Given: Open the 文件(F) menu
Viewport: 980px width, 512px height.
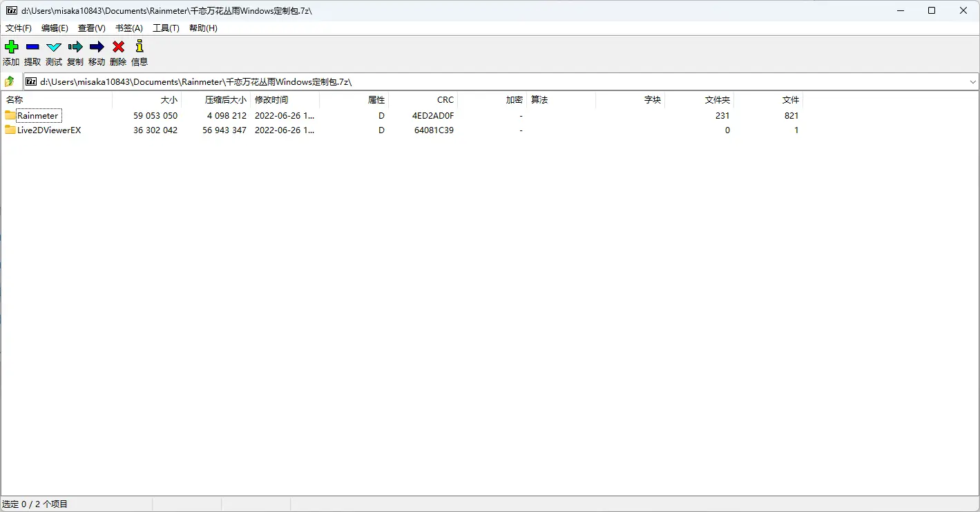Looking at the screenshot, I should coord(19,28).
